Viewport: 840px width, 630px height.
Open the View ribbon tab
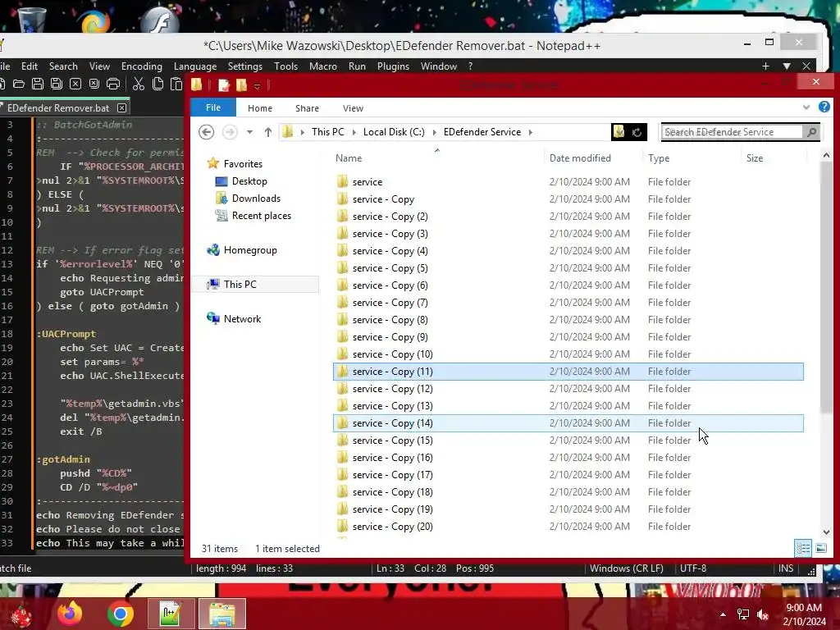(x=353, y=108)
